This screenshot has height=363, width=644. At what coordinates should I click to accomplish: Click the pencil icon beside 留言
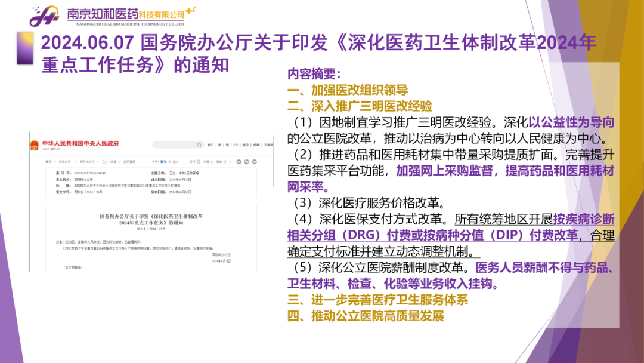point(225,162)
